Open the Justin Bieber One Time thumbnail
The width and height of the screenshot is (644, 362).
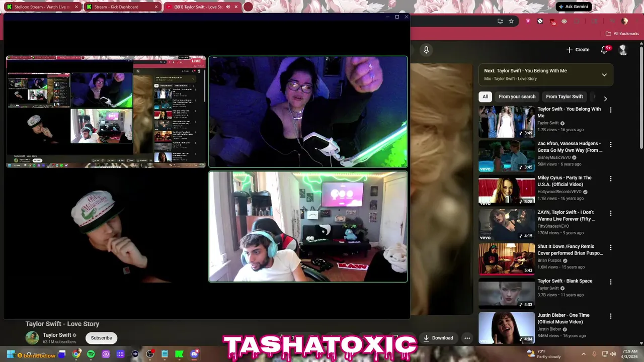pos(507,328)
